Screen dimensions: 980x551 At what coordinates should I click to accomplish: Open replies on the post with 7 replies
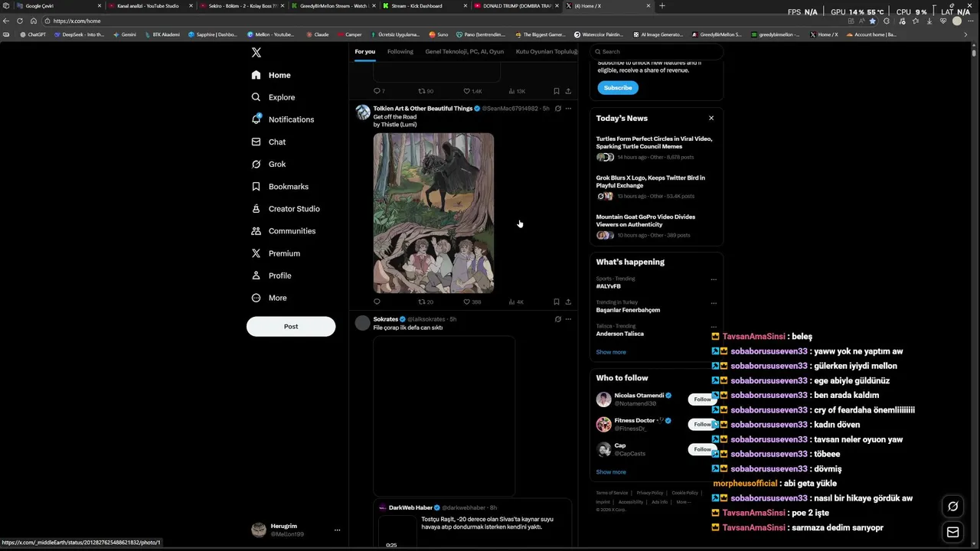tap(379, 91)
